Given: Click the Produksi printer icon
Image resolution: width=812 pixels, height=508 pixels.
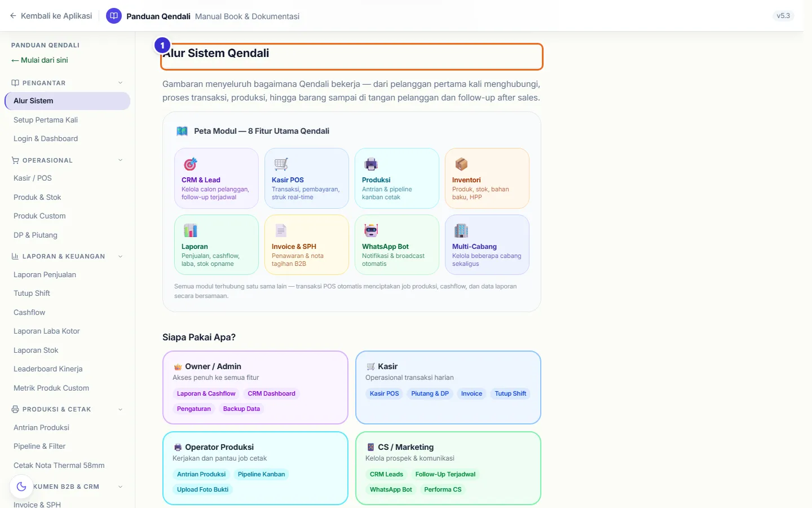Looking at the screenshot, I should (371, 164).
